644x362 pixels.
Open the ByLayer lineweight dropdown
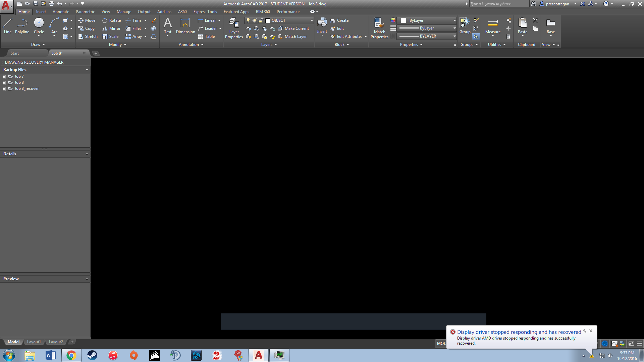[427, 28]
